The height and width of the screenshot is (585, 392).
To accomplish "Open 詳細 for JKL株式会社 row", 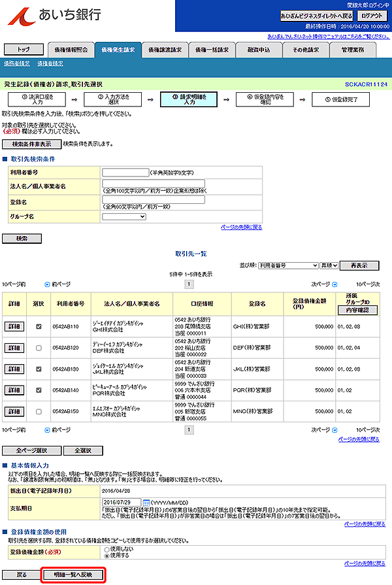I will click(14, 369).
